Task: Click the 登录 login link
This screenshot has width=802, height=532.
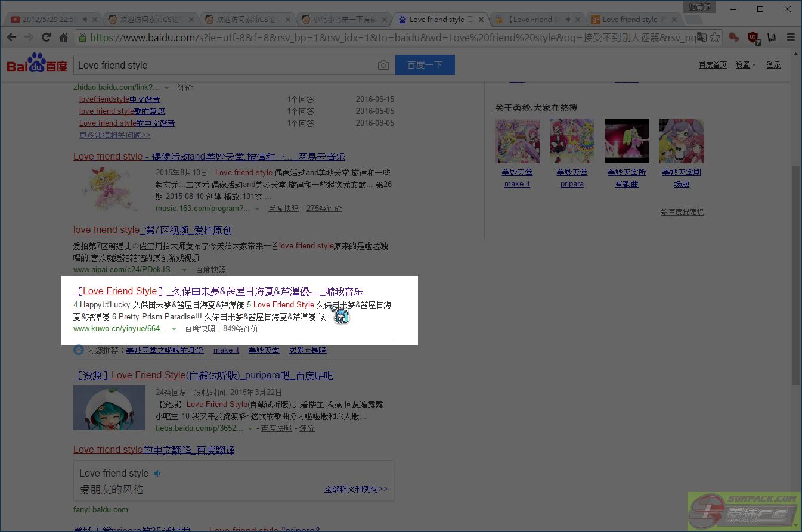Action: click(773, 65)
